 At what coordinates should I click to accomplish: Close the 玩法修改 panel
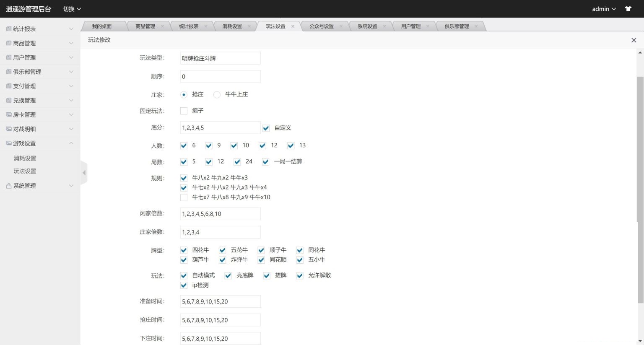pos(634,40)
